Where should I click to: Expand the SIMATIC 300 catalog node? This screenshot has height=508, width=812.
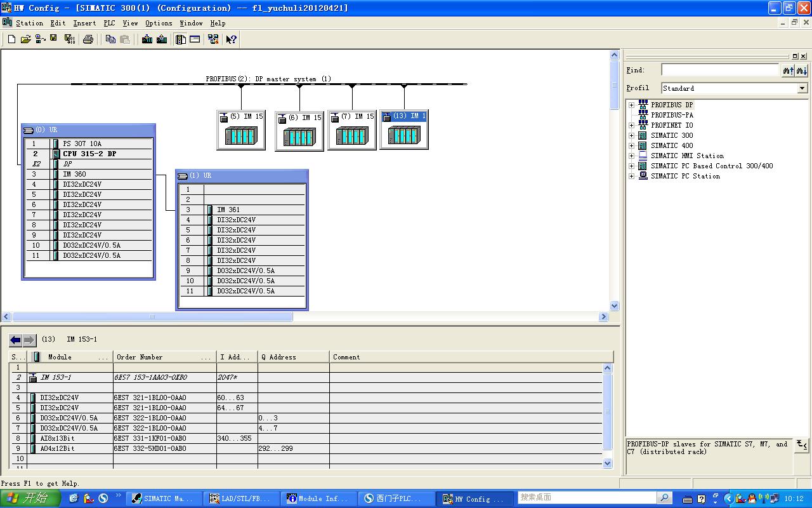coord(631,135)
